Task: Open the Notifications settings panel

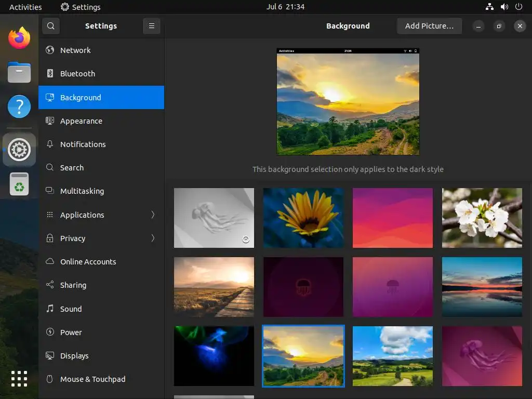Action: 101,144
